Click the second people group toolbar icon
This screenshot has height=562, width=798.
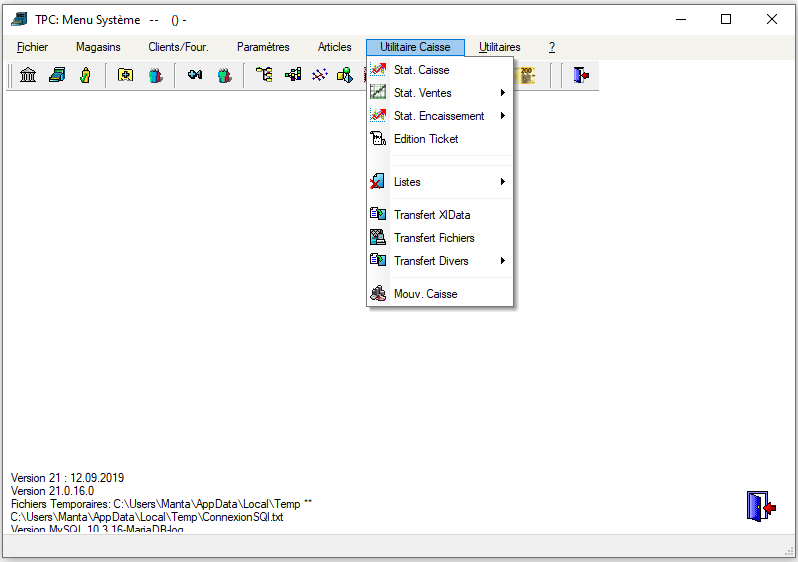coord(224,75)
